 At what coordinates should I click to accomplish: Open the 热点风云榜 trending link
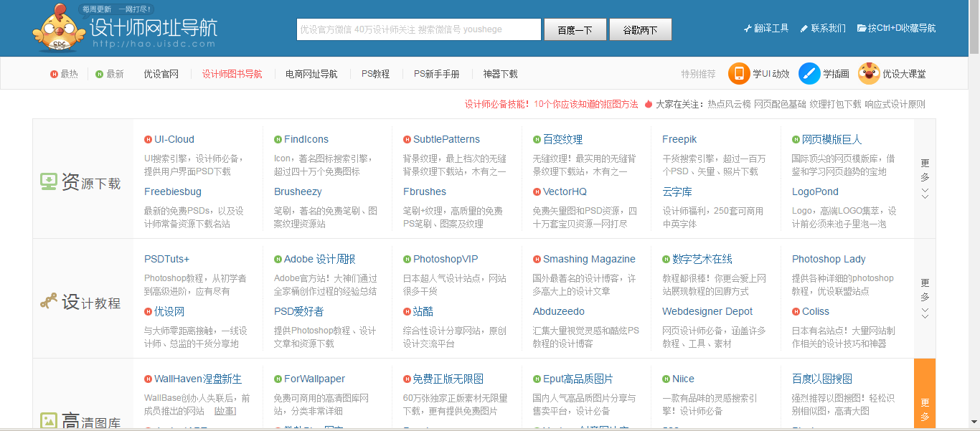coord(729,104)
